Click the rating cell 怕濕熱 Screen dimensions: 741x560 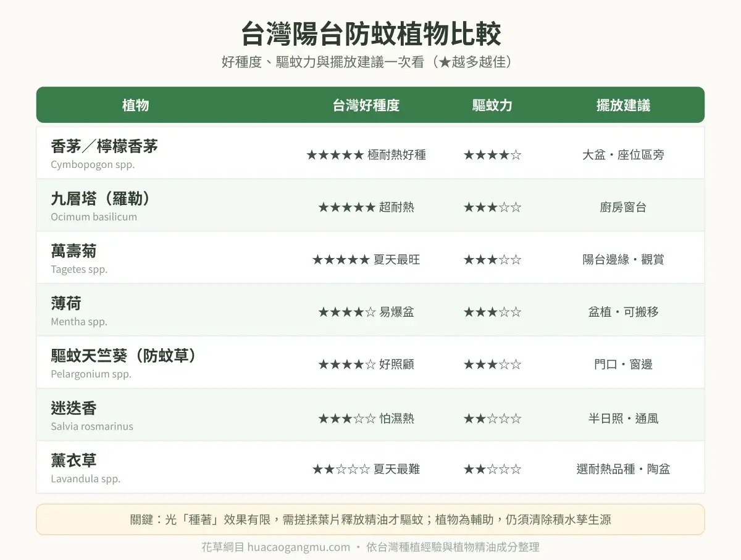click(x=366, y=419)
